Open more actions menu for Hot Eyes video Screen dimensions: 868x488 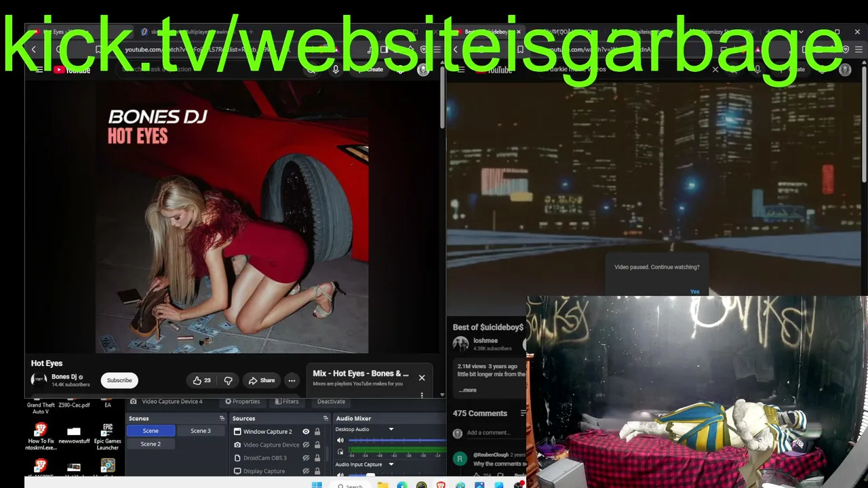coord(292,380)
